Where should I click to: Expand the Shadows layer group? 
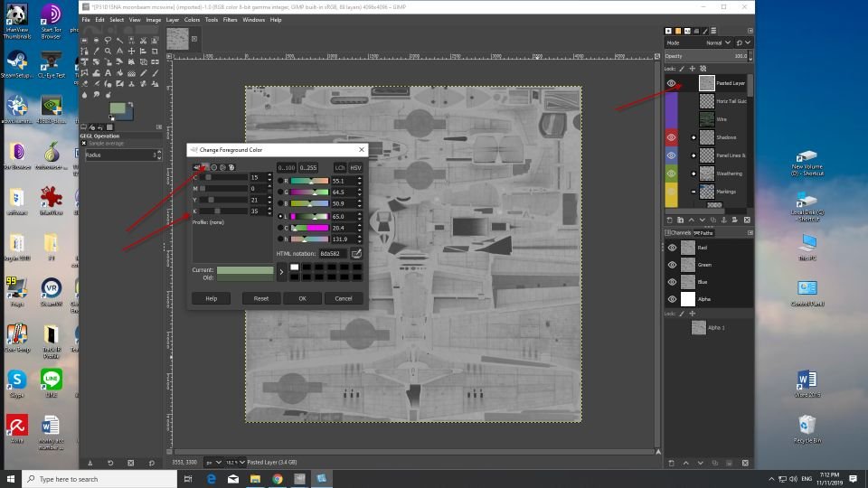point(693,137)
